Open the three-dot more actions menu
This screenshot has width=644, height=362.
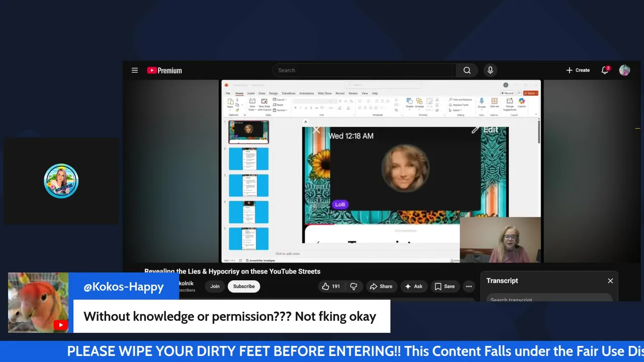[469, 287]
